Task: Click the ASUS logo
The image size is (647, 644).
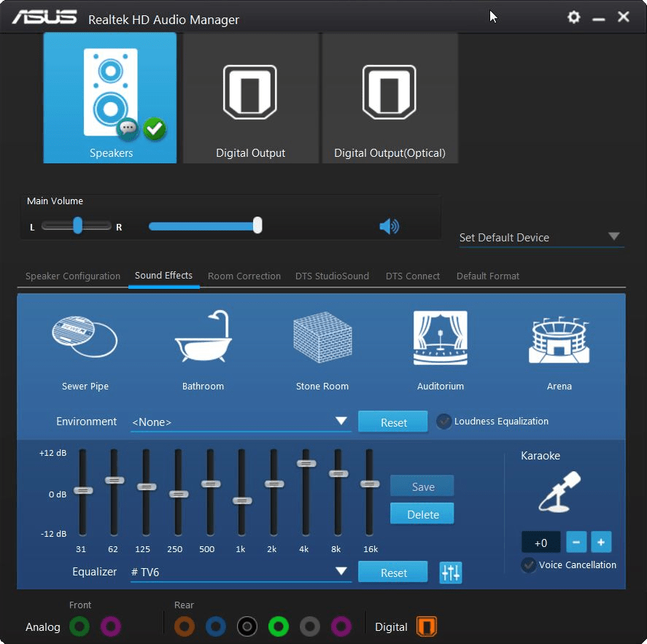Action: click(44, 18)
